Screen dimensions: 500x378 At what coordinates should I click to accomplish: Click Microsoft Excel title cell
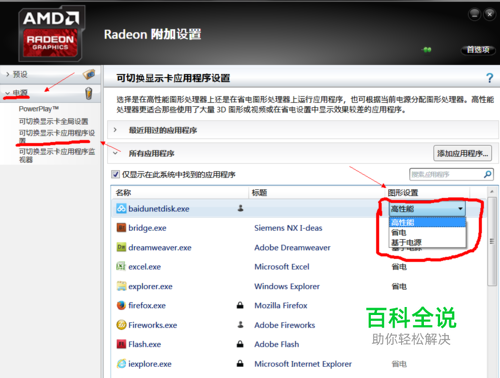coord(282,267)
